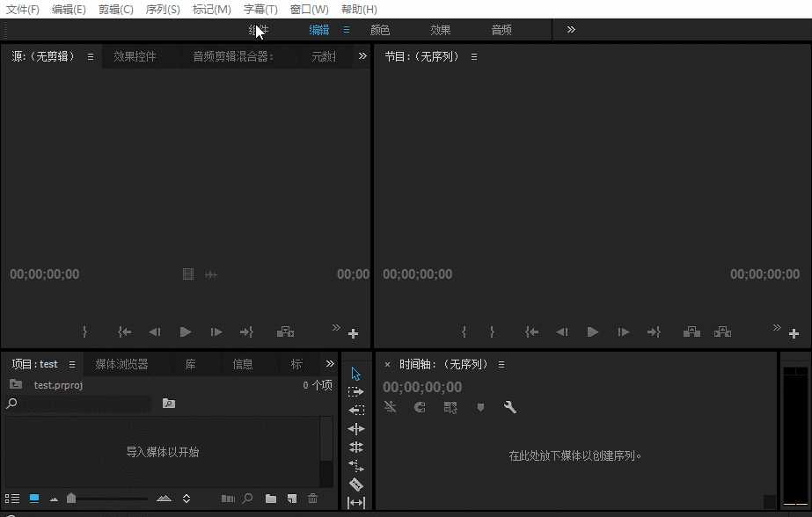This screenshot has height=517, width=812.
Task: Select the Slip tool
Action: click(x=355, y=503)
